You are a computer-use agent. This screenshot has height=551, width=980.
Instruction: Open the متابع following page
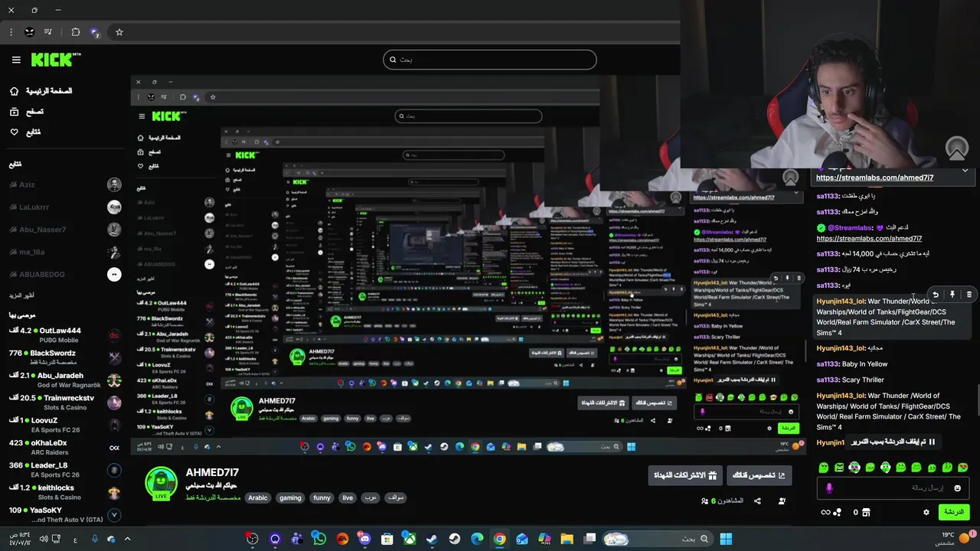[24, 132]
